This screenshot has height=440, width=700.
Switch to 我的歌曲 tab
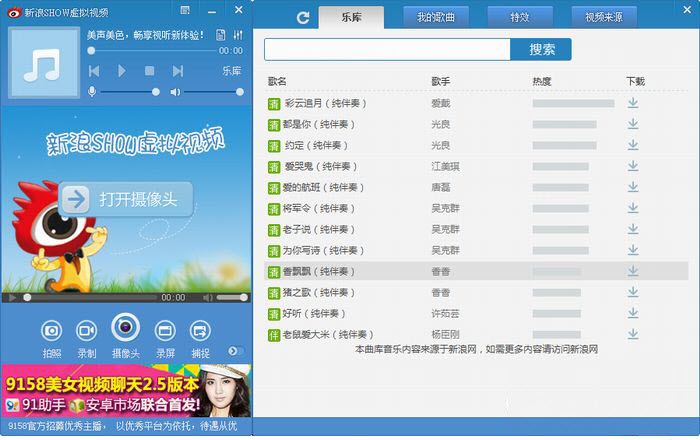436,17
